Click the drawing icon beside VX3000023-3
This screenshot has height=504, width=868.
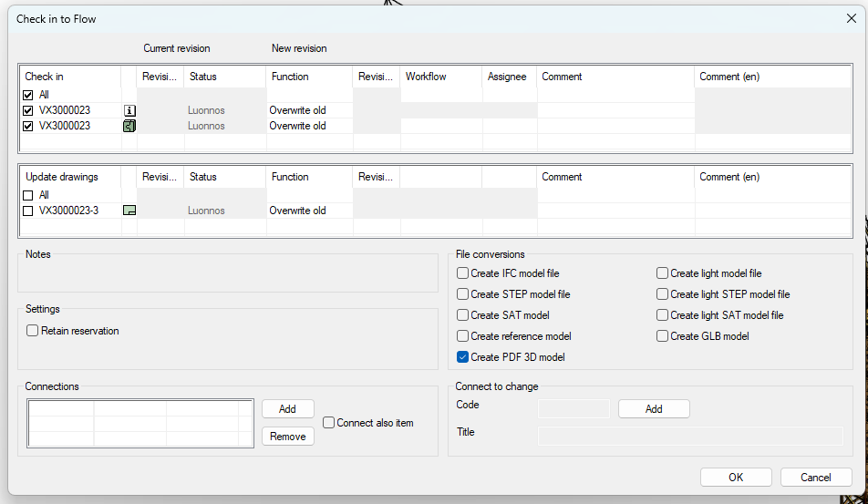(x=129, y=211)
